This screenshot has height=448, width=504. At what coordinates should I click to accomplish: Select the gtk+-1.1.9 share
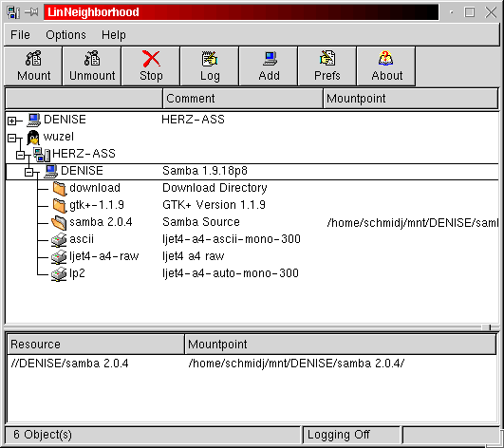[x=97, y=205]
